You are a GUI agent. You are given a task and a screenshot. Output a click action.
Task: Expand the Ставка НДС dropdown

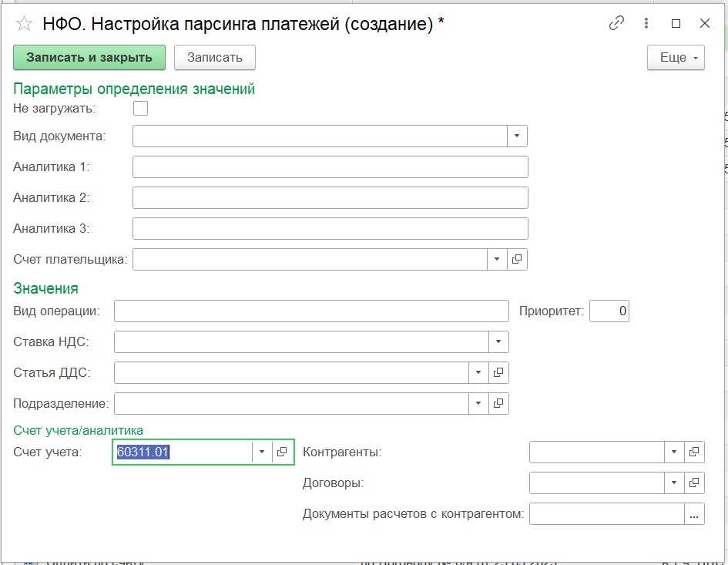(x=498, y=341)
